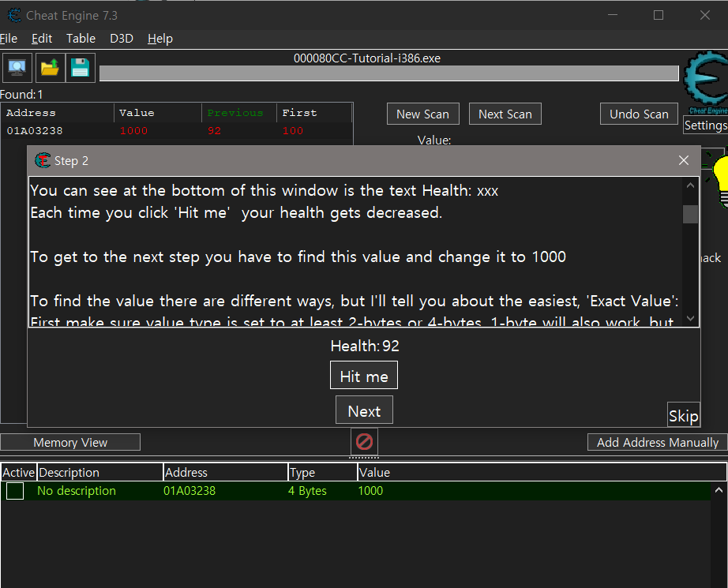Image resolution: width=728 pixels, height=588 pixels.
Task: Click the red clear-list prohibition icon
Action: click(364, 441)
